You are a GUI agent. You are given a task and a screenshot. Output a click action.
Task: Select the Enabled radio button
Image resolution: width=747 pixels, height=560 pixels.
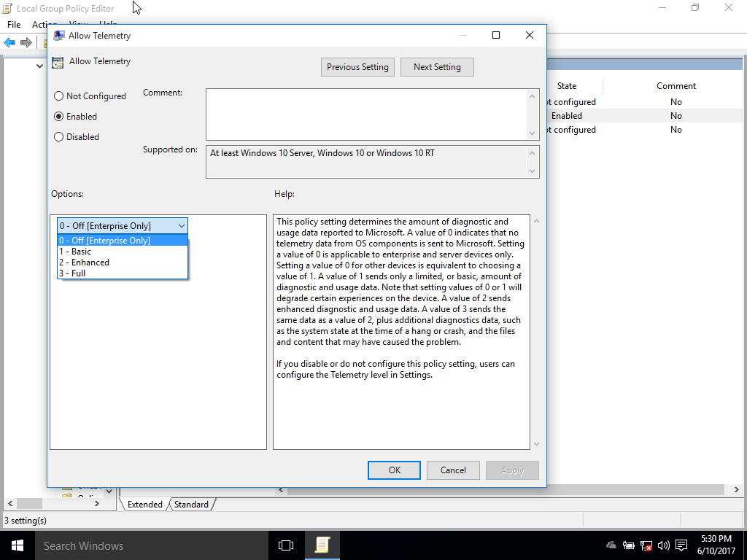point(58,117)
